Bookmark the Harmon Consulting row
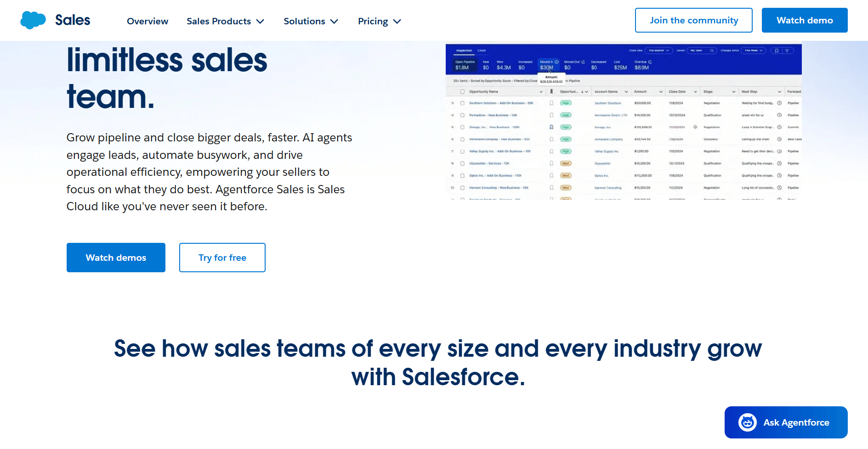Screen dimensions: 868x449 pyautogui.click(x=551, y=188)
